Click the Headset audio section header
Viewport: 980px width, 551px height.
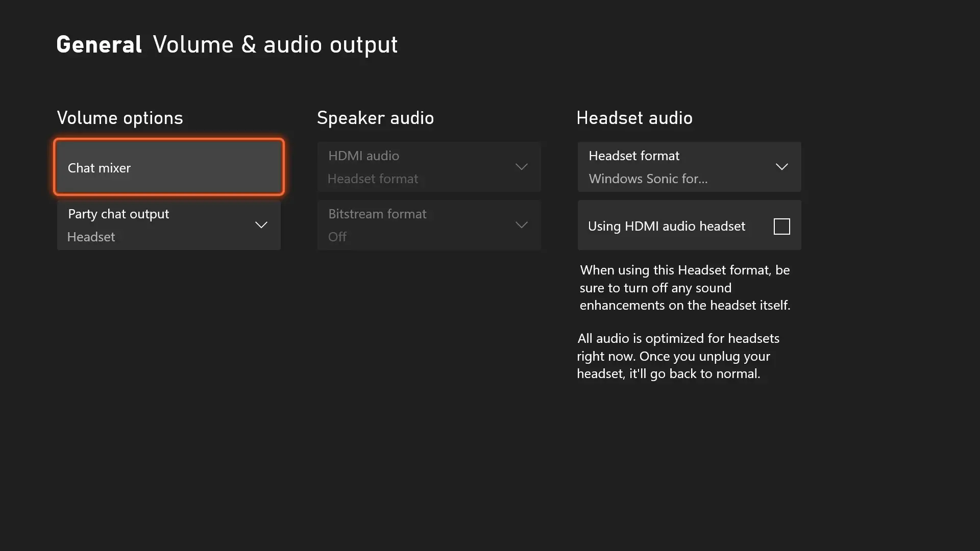[634, 117]
